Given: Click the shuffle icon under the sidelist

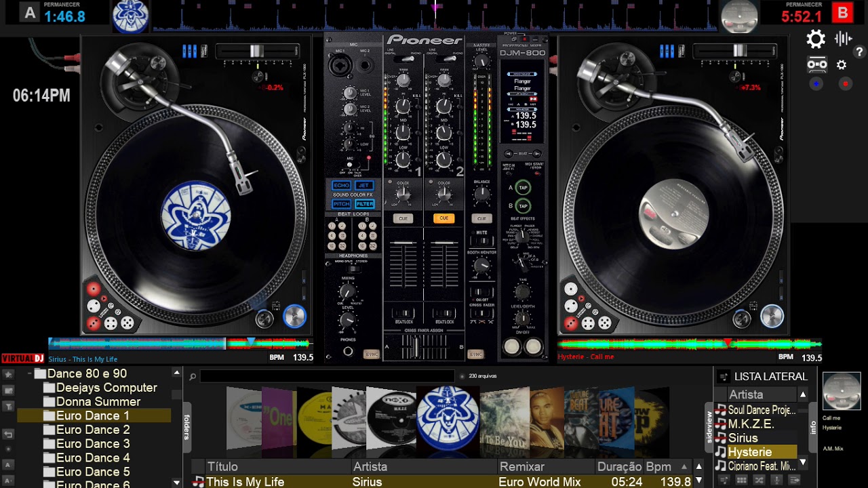Looking at the screenshot, I should click(x=759, y=481).
